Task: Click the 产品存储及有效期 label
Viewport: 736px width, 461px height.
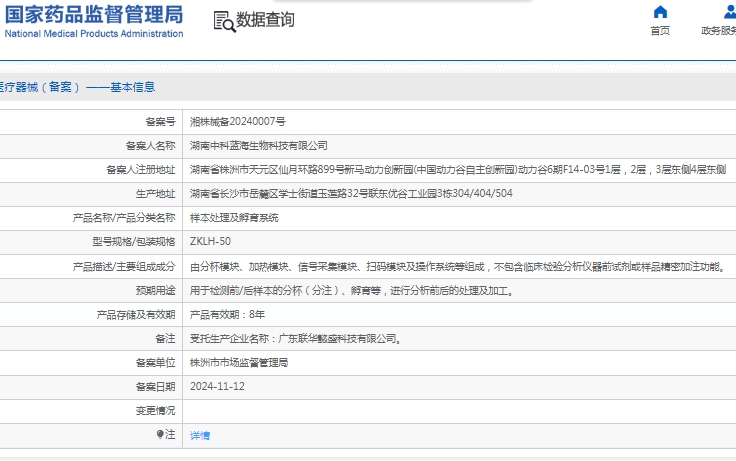Action: [136, 315]
